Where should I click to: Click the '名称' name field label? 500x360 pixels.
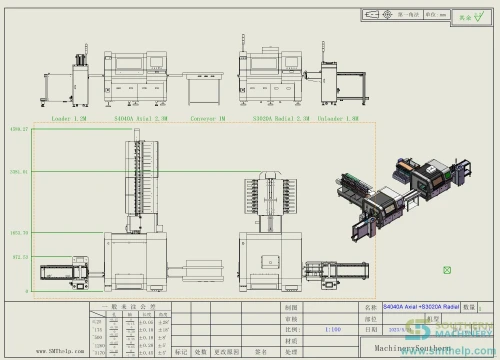pyautogui.click(x=370, y=307)
